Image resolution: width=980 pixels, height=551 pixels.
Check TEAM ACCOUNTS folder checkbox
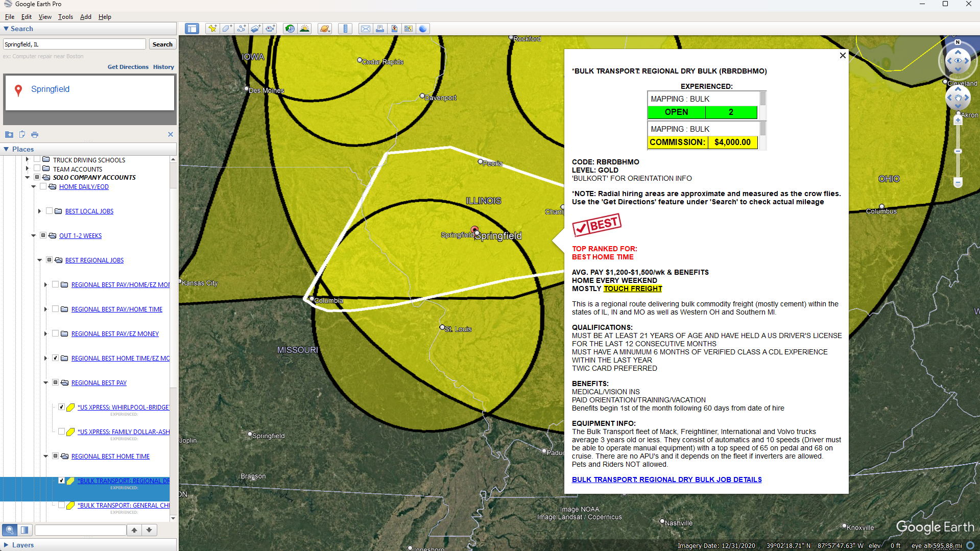pos(37,168)
